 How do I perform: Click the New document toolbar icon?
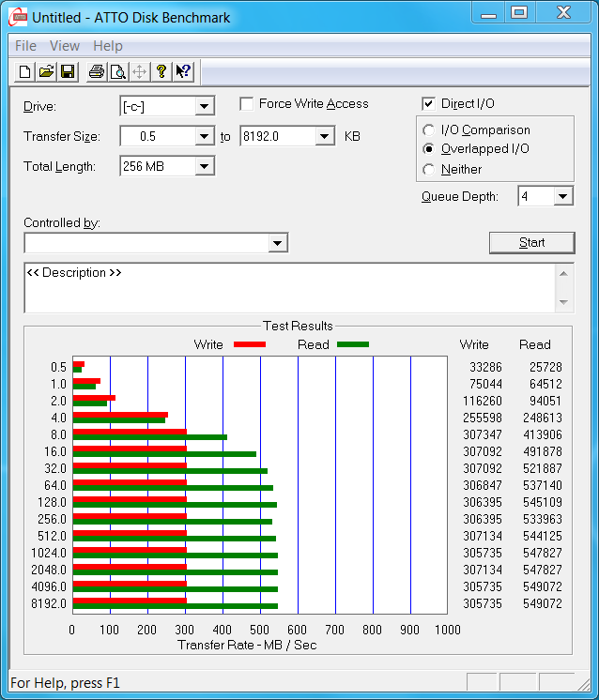click(25, 72)
